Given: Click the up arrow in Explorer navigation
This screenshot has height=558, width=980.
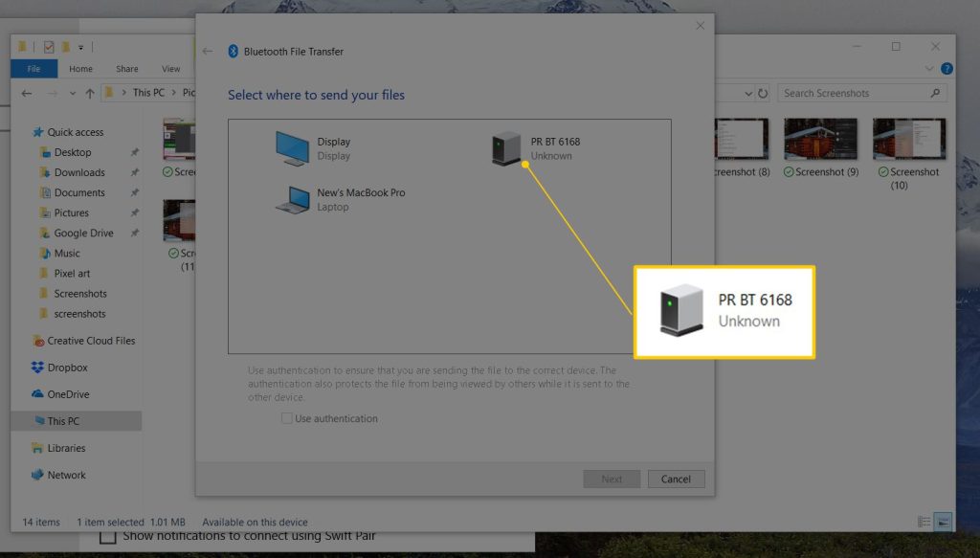Looking at the screenshot, I should click(90, 93).
